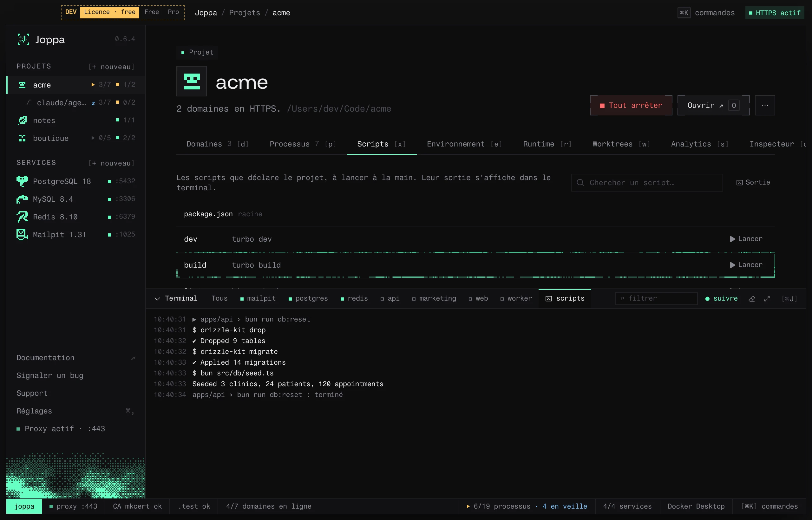Viewport: 812px width, 520px height.
Task: Click the PostgreSQL 18 service icon
Action: [22, 181]
